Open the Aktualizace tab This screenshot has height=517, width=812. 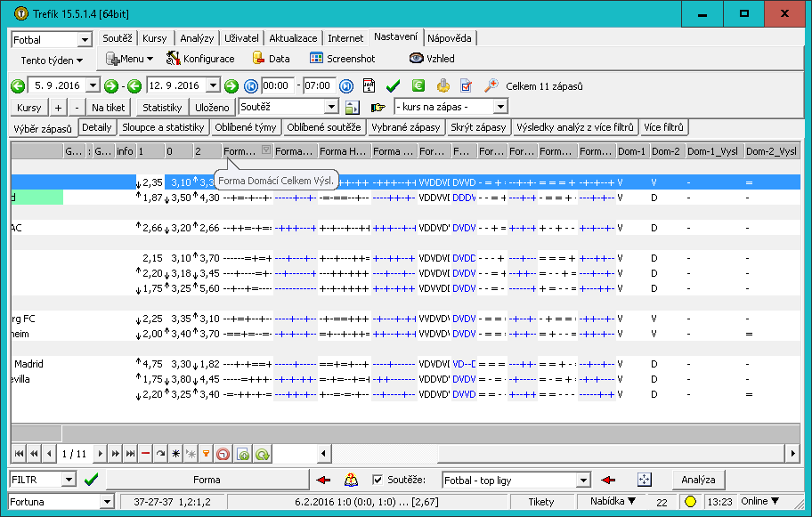click(293, 38)
